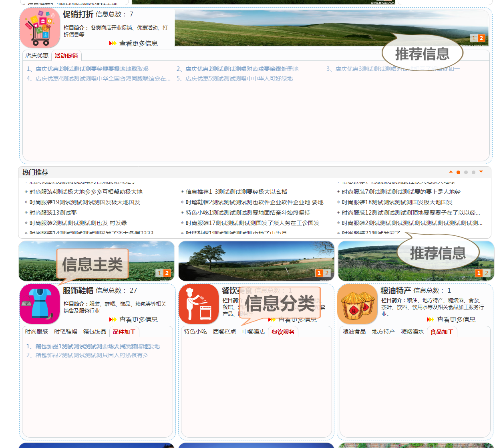Open 店庆优惠5 promotion listing link

[x=239, y=78]
